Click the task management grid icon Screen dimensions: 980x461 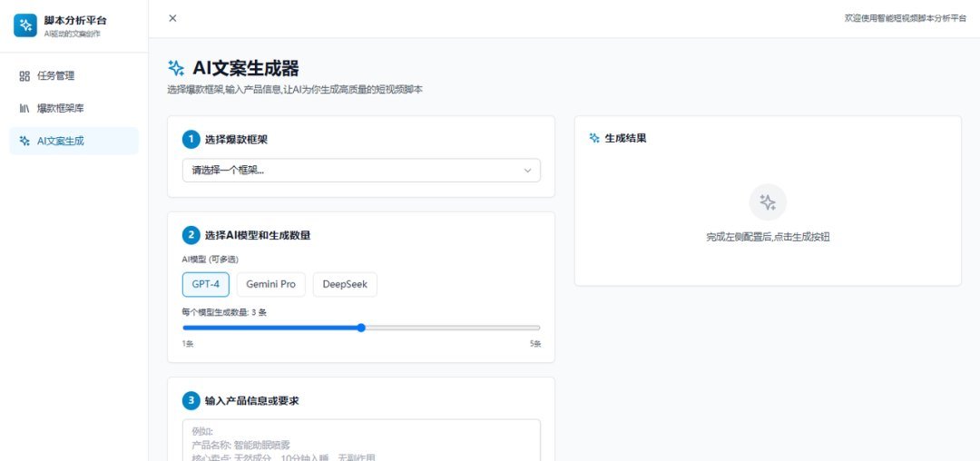click(x=25, y=76)
